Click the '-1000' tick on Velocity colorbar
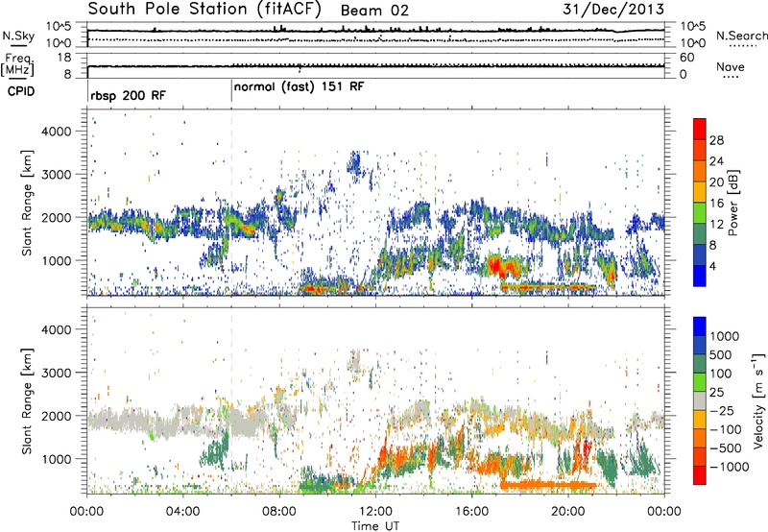The height and width of the screenshot is (532, 768). [x=729, y=467]
